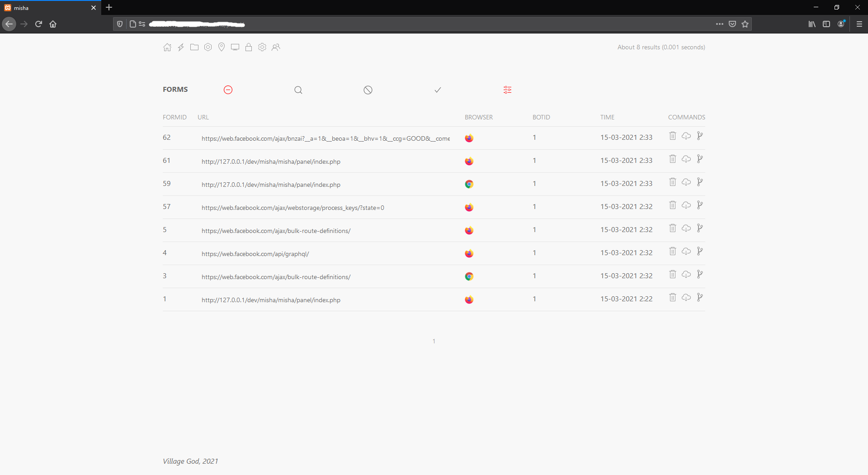The height and width of the screenshot is (475, 868).
Task: Go to browser home page
Action: pyautogui.click(x=53, y=24)
